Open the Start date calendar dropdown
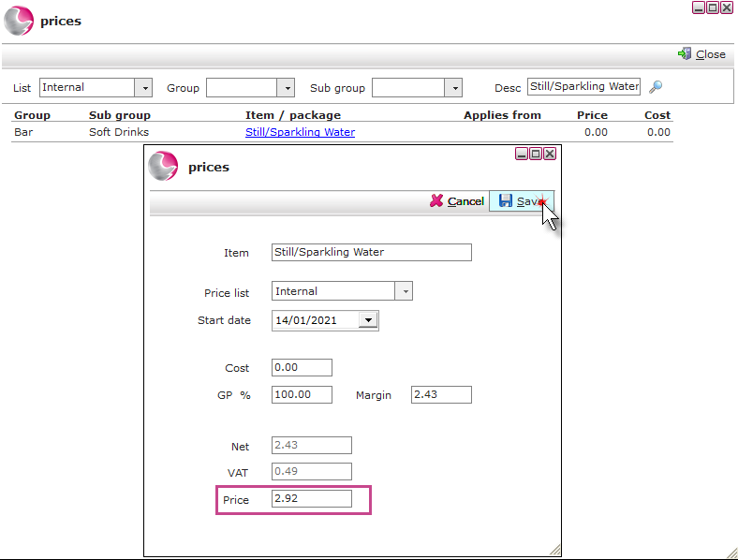738x560 pixels. (368, 320)
